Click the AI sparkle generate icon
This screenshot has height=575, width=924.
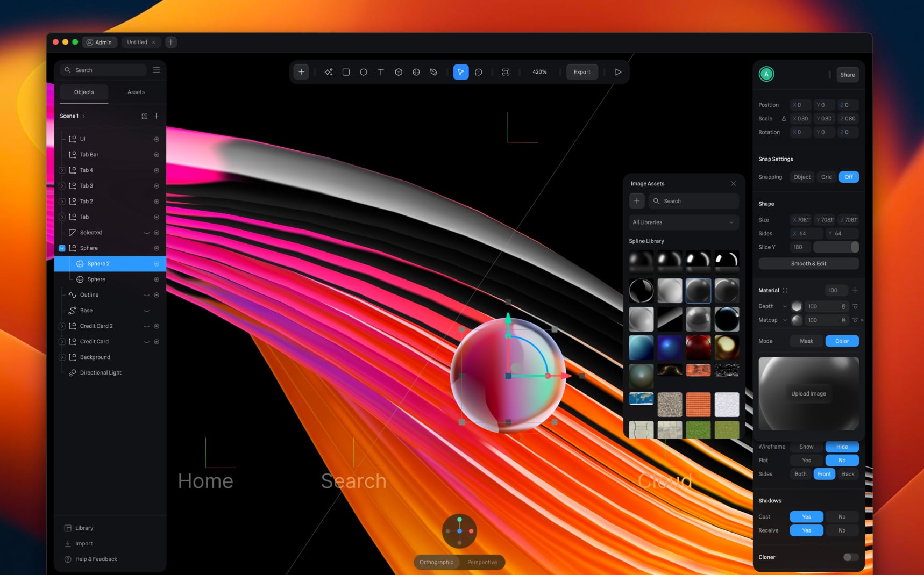point(328,71)
